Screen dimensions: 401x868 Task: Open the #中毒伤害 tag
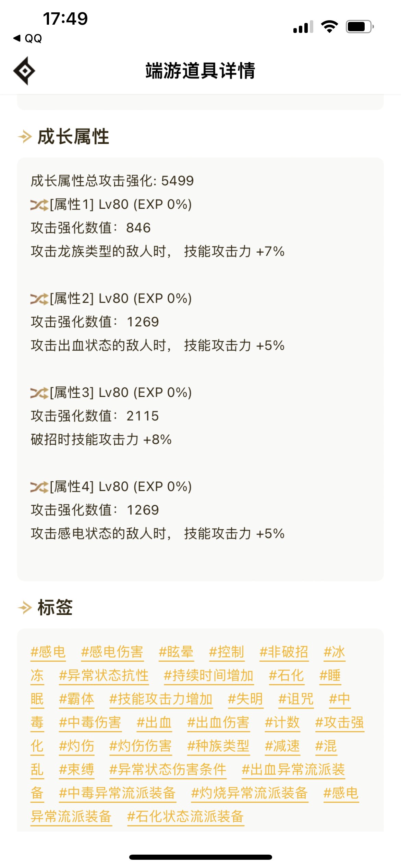(90, 723)
